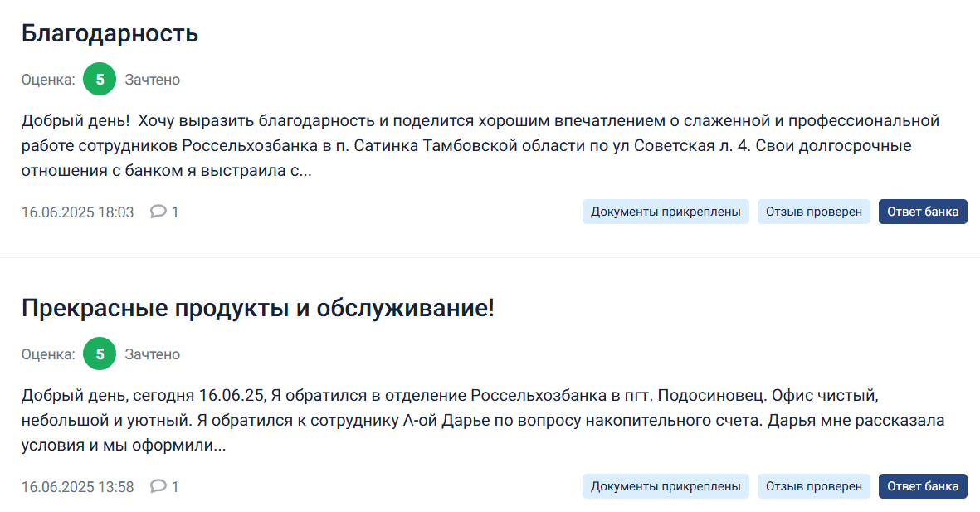Screen dimensions: 980x512
Task: Open the "Благодарность" review title
Action: pyautogui.click(x=110, y=34)
